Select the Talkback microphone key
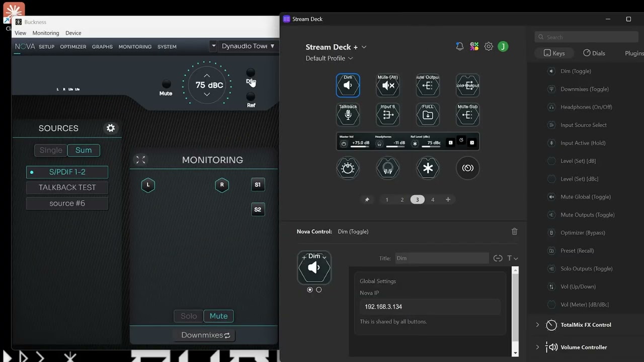This screenshot has height=362, width=644. [348, 115]
